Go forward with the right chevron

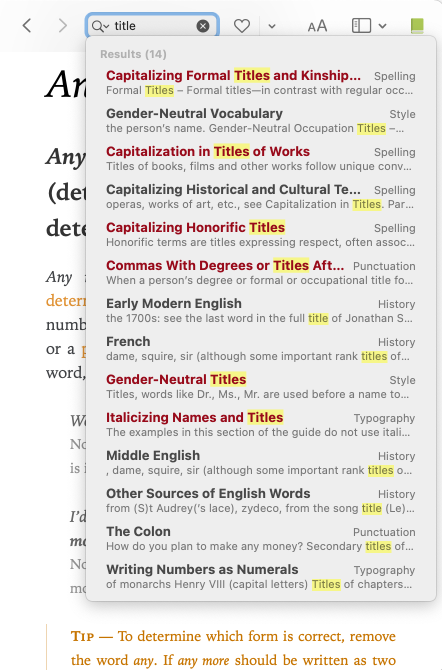pyautogui.click(x=62, y=26)
